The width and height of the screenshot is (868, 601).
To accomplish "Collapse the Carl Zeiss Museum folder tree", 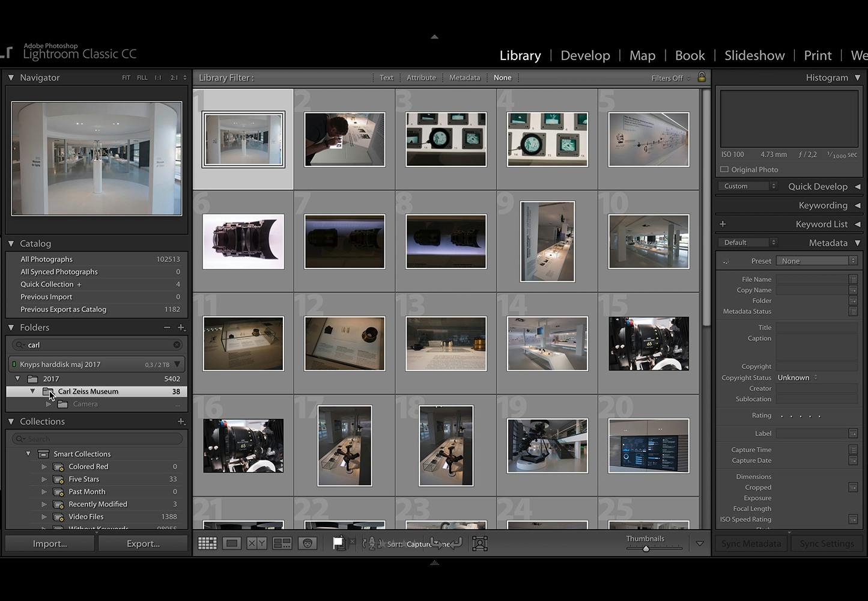I will click(x=32, y=391).
